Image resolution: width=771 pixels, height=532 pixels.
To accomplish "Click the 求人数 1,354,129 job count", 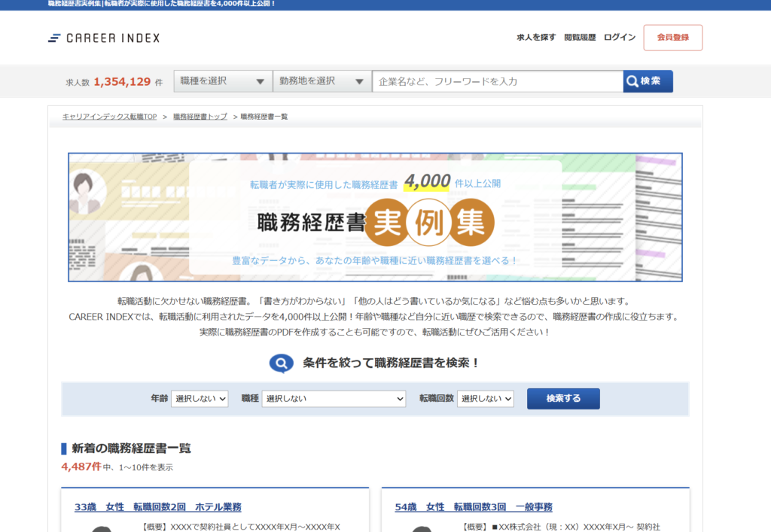I will [x=122, y=82].
